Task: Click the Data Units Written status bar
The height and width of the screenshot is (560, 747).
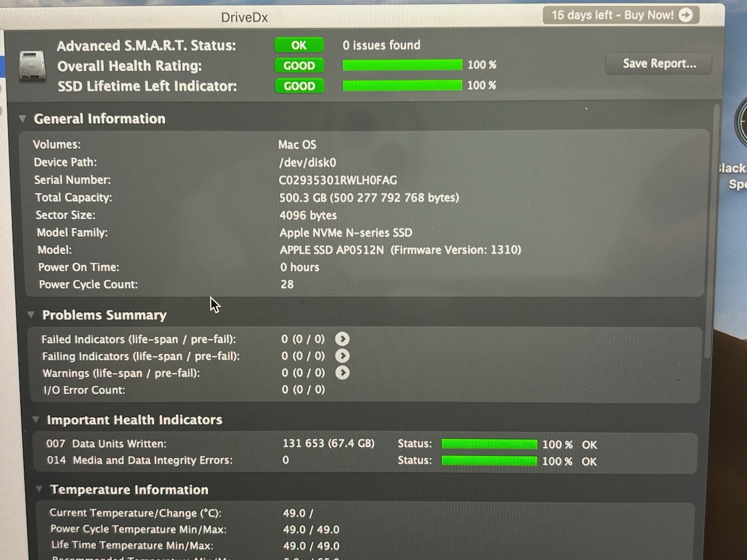Action: coord(489,444)
